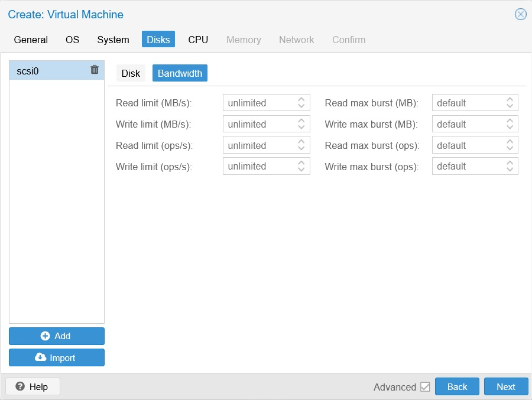Select the Bandwidth sub-tab
This screenshot has width=532, height=400.
(x=180, y=73)
